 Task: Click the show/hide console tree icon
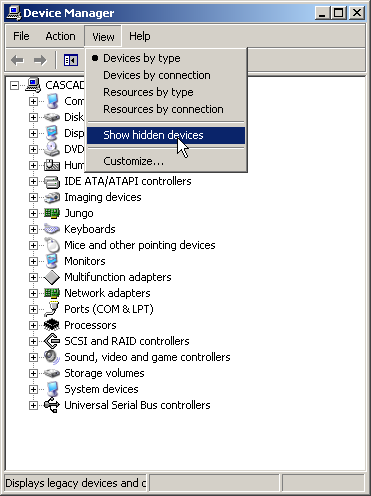tap(71, 60)
